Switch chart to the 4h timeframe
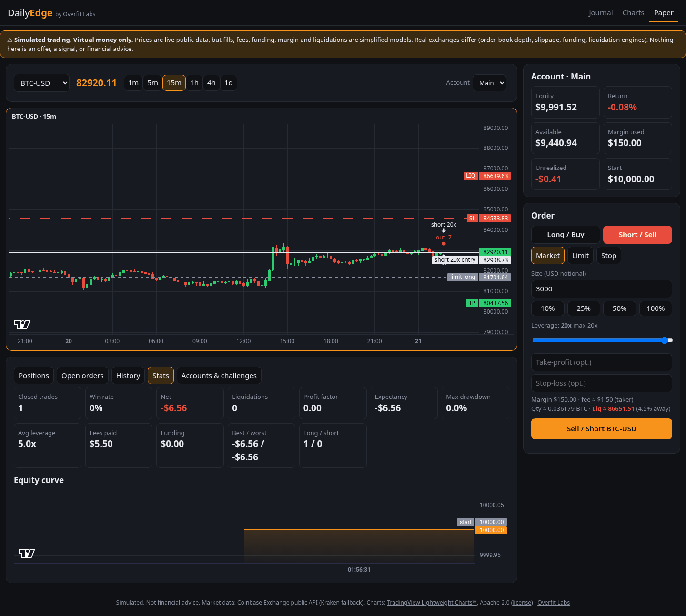Screen dimensions: 686x616 point(212,83)
